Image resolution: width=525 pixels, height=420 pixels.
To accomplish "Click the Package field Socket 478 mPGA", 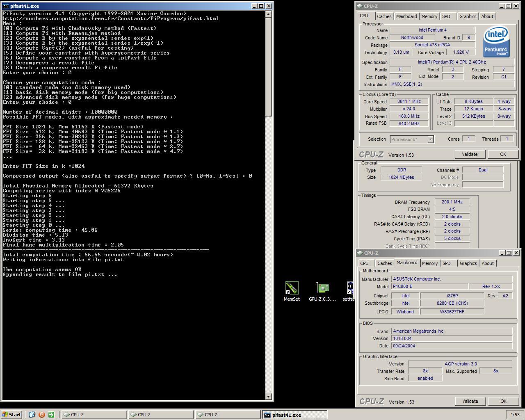I will [432, 45].
